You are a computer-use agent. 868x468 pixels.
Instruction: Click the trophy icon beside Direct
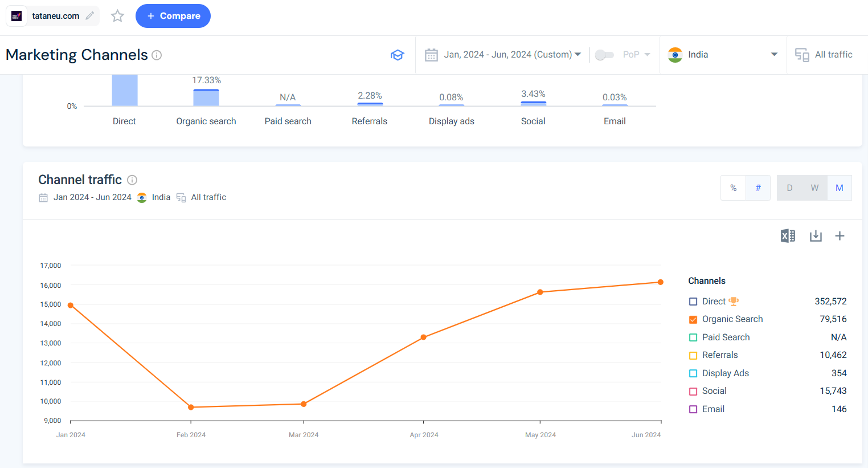click(x=734, y=301)
